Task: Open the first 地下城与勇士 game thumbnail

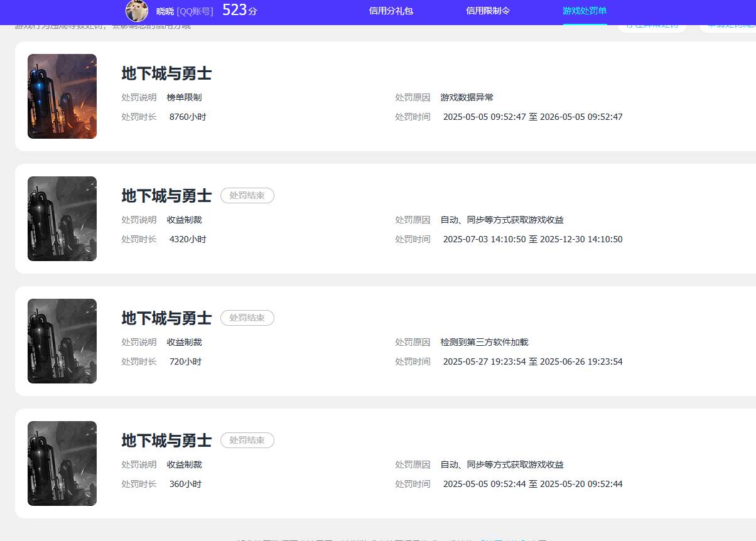Action: [62, 96]
